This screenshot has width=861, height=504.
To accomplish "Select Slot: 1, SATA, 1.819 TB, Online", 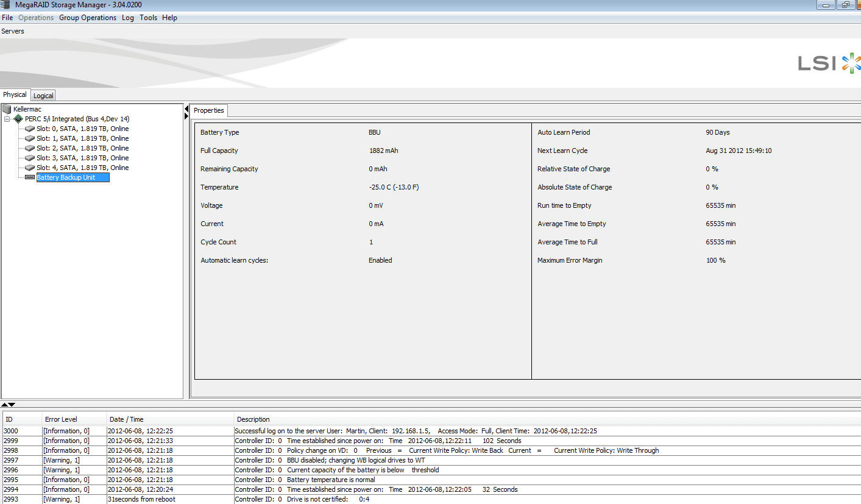I will tap(83, 138).
